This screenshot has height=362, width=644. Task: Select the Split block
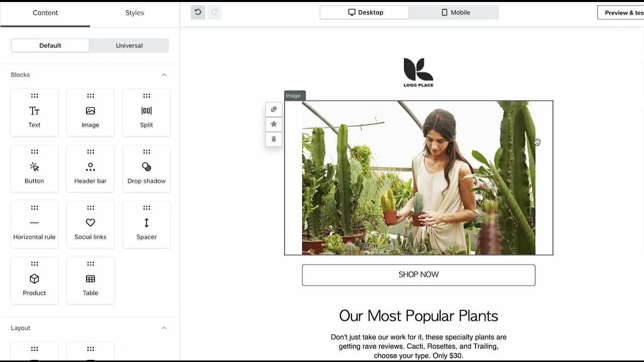[x=146, y=113]
